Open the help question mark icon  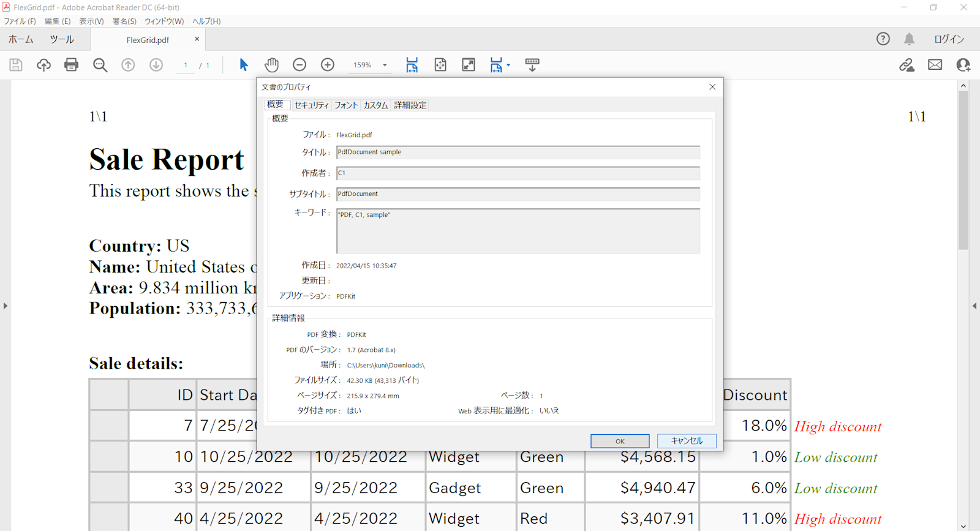click(883, 39)
